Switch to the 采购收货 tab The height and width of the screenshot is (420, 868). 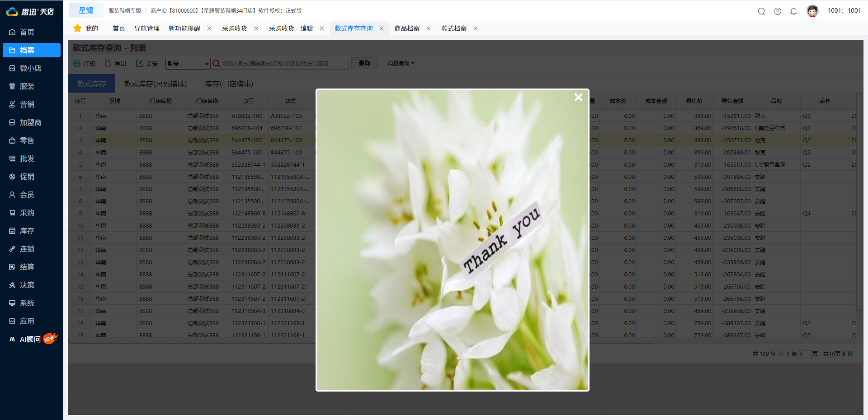234,28
